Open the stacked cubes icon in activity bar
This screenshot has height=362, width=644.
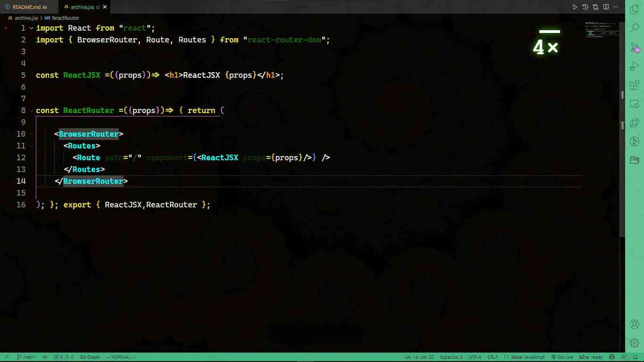(x=635, y=123)
